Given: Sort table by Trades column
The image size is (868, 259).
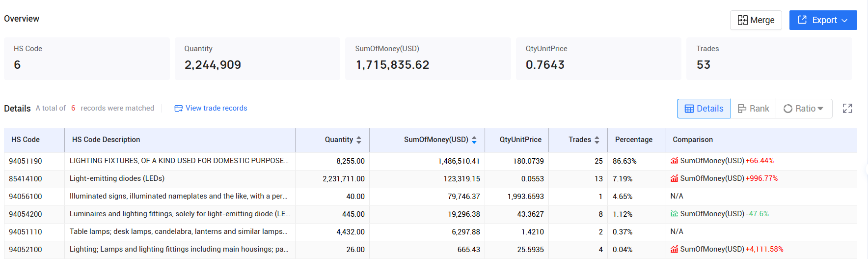Looking at the screenshot, I should point(597,140).
